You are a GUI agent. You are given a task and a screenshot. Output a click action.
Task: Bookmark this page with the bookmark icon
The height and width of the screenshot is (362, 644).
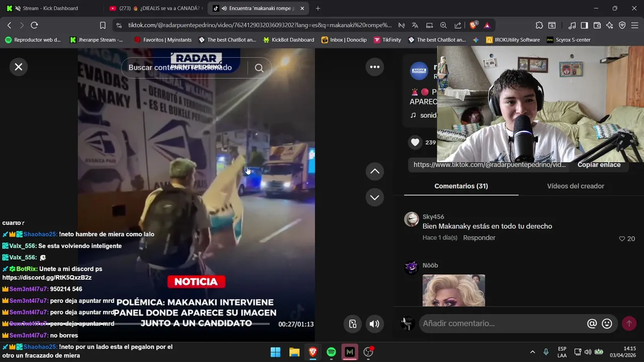[x=103, y=25]
